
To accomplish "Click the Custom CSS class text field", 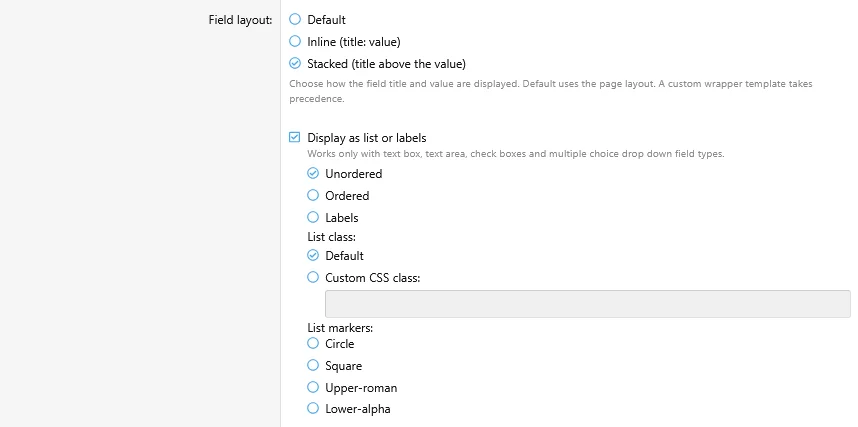I will [588, 304].
